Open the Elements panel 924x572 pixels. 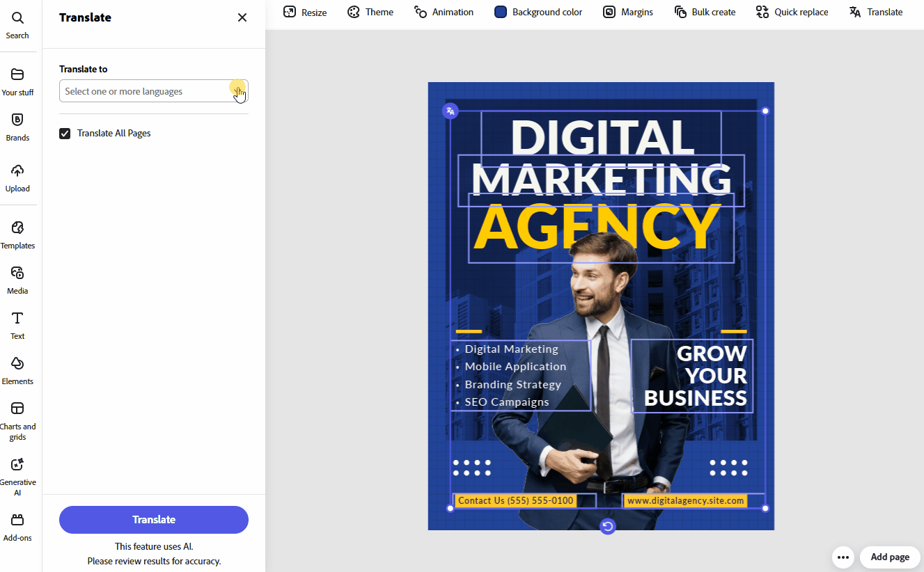coord(17,370)
